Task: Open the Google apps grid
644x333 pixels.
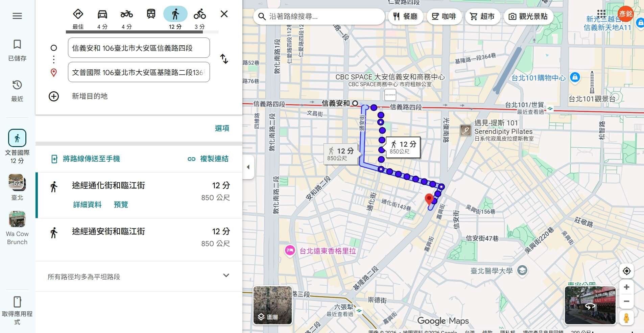Action: [x=601, y=14]
